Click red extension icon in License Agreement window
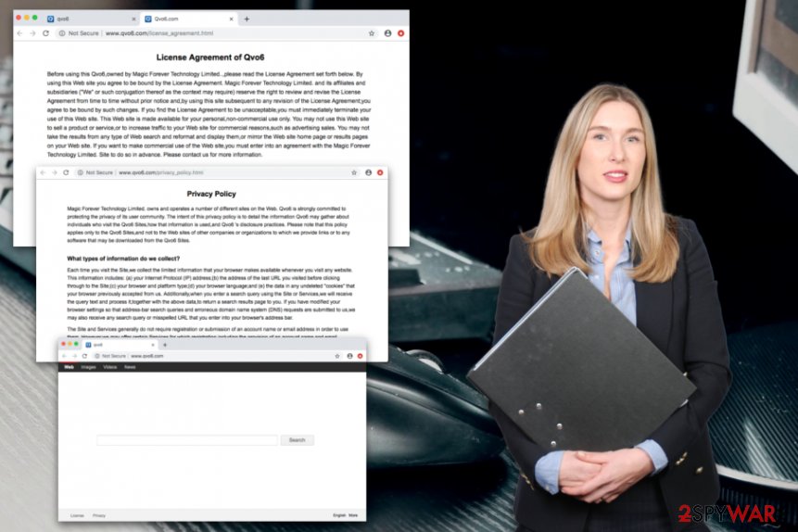Image resolution: width=798 pixels, height=532 pixels. point(401,33)
